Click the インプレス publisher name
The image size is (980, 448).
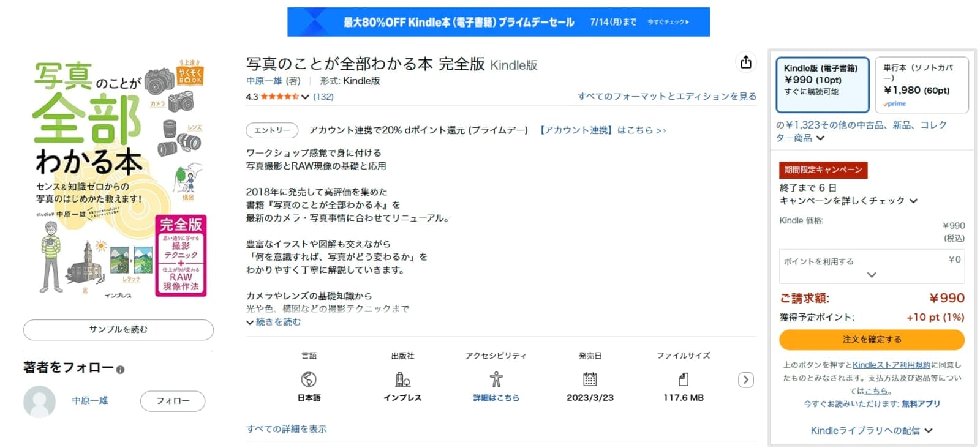[402, 398]
